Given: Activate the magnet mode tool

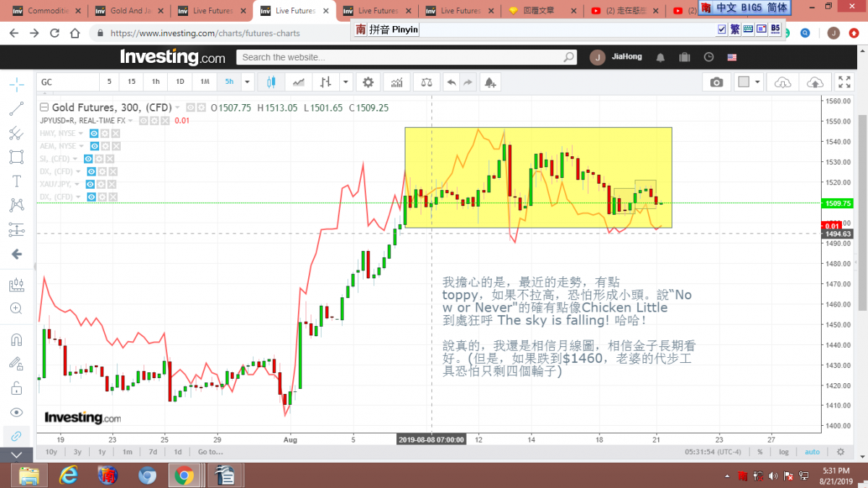Looking at the screenshot, I should tap(16, 339).
